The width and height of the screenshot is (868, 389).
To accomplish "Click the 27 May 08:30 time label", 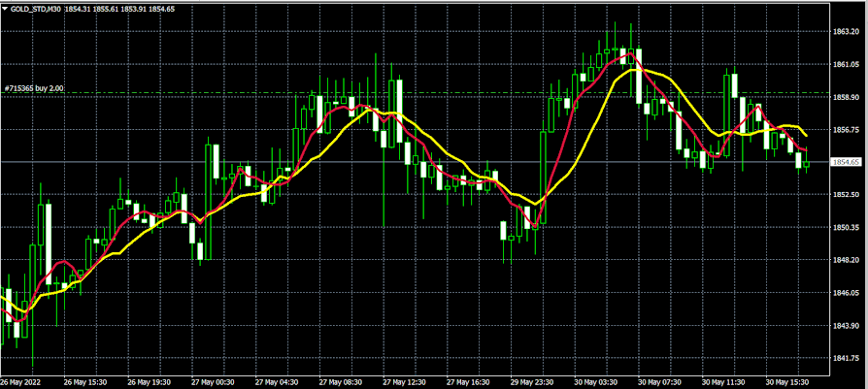I will click(341, 382).
